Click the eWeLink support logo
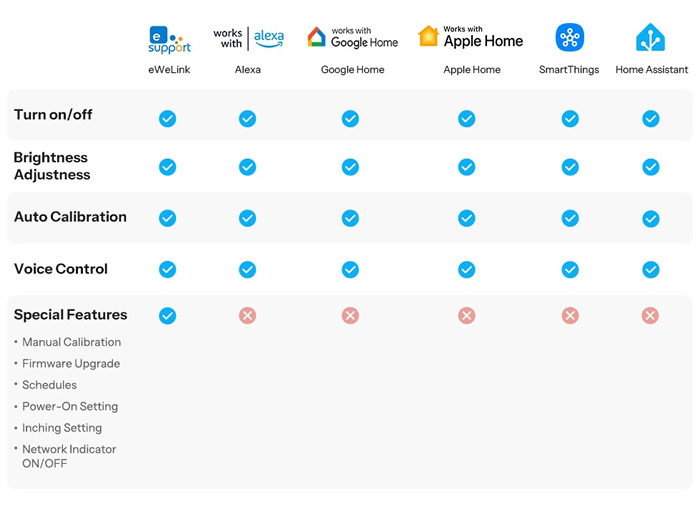700x516 pixels. click(x=168, y=40)
